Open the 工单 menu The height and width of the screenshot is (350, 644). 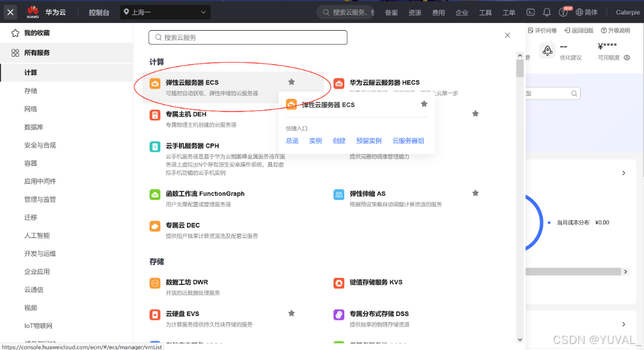pyautogui.click(x=509, y=13)
